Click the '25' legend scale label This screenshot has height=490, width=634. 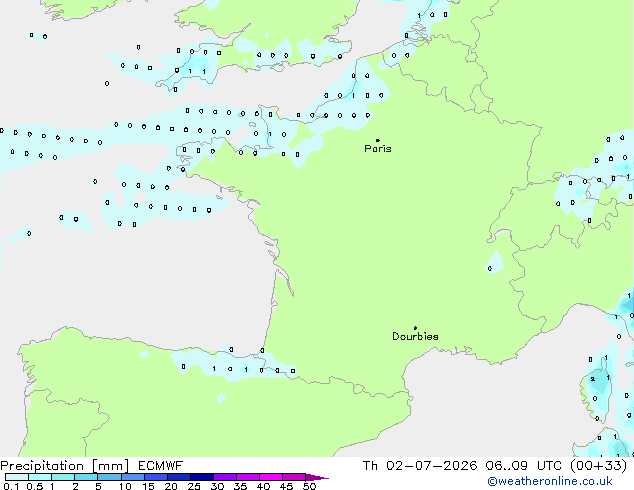tap(194, 486)
